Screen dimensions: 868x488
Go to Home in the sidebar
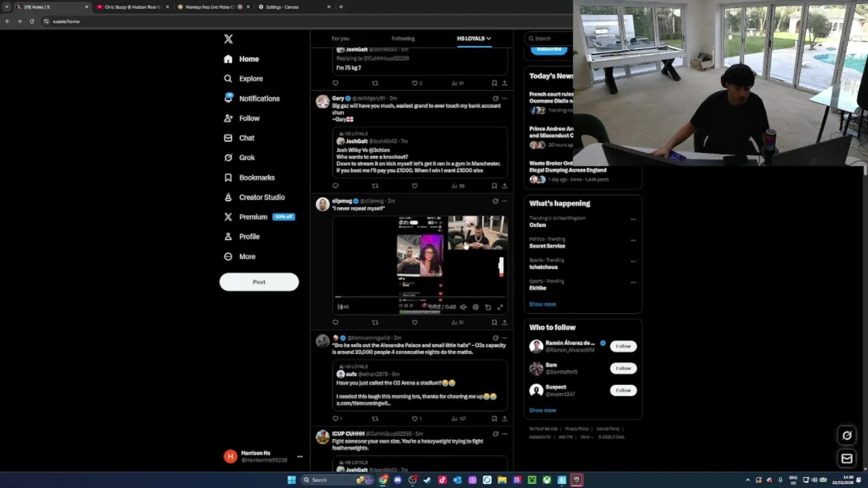(x=241, y=59)
